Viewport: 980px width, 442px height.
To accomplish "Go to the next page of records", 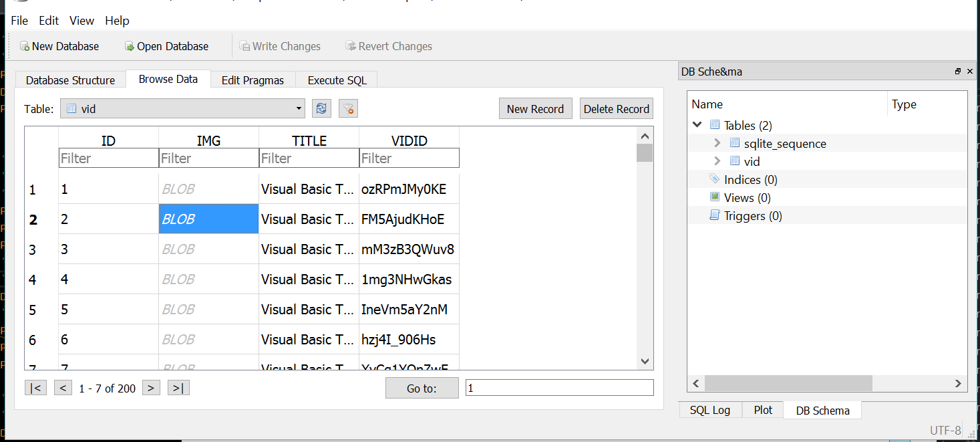I will point(151,388).
